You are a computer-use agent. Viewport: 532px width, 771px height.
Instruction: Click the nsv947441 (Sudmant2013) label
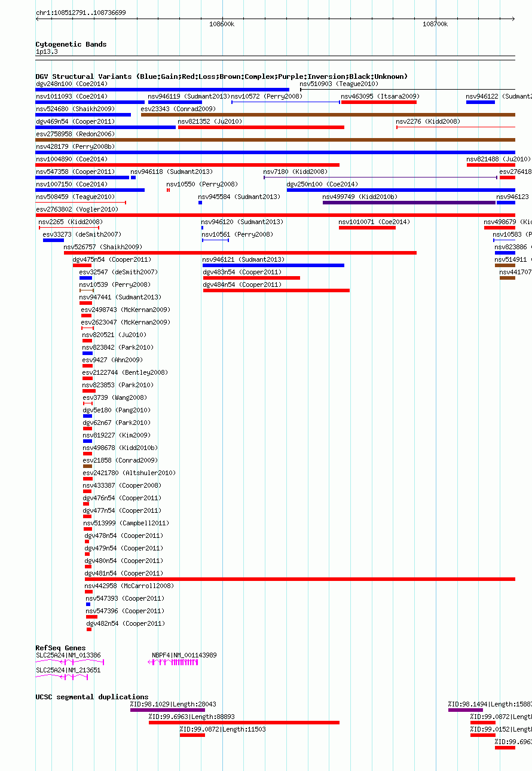coord(120,297)
